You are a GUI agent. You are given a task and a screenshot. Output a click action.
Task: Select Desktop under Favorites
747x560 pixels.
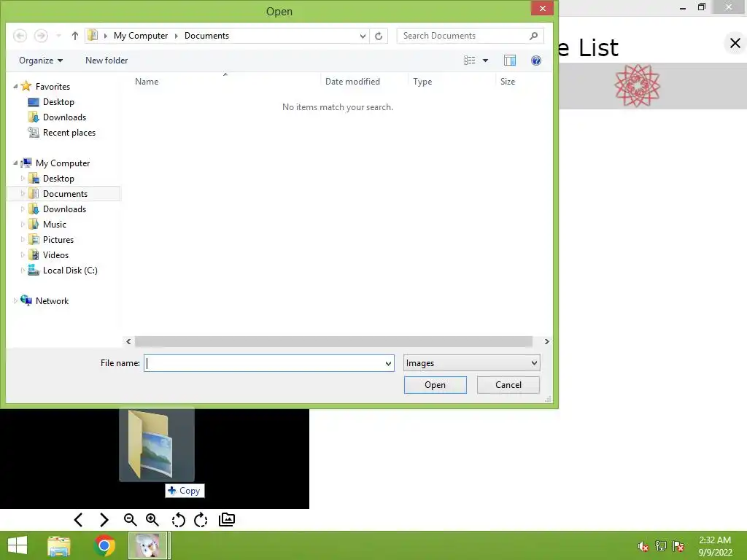[x=58, y=102]
